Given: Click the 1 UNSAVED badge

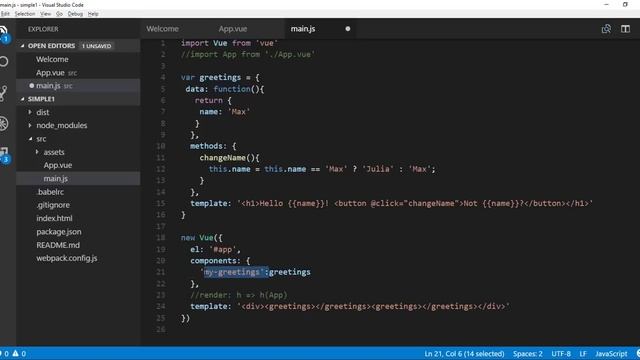Looking at the screenshot, I should pos(96,46).
